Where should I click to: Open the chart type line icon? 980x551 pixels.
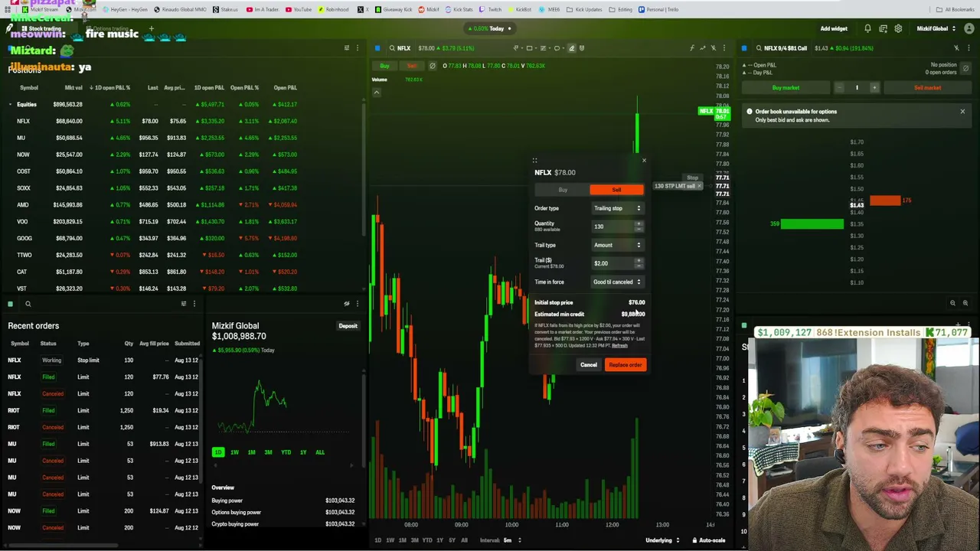702,48
